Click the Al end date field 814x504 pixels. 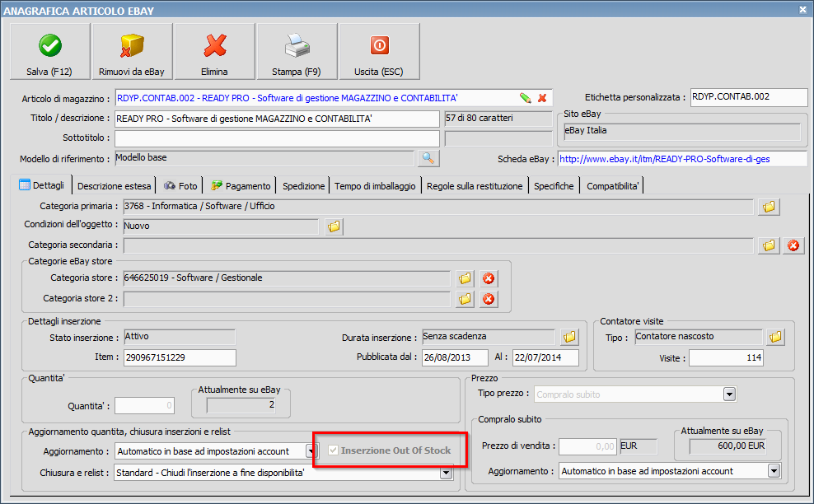coord(545,357)
